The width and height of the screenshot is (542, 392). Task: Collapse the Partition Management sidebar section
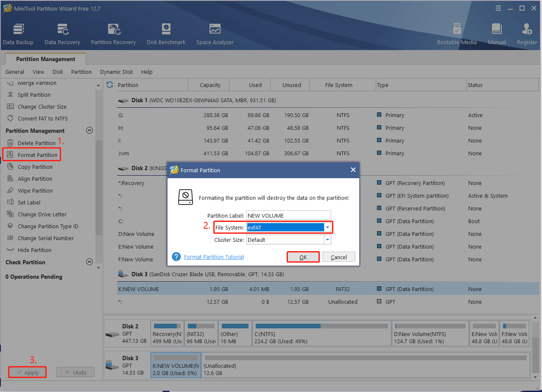click(x=89, y=131)
